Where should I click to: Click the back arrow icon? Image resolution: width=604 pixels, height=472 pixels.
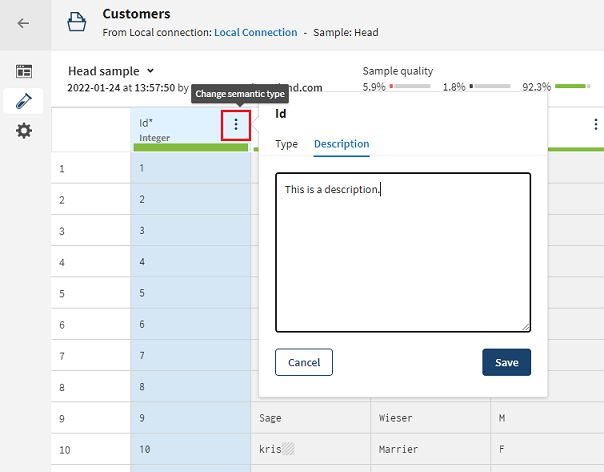[23, 23]
